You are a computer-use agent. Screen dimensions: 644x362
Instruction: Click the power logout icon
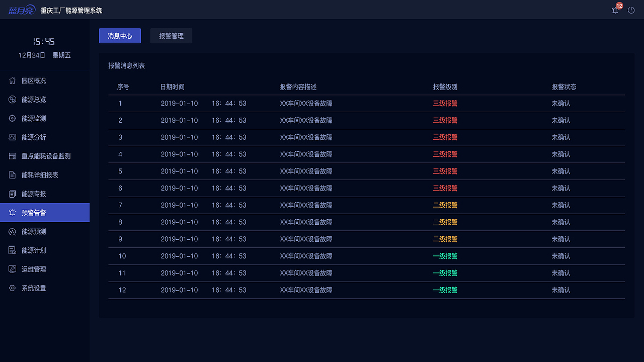(x=631, y=10)
